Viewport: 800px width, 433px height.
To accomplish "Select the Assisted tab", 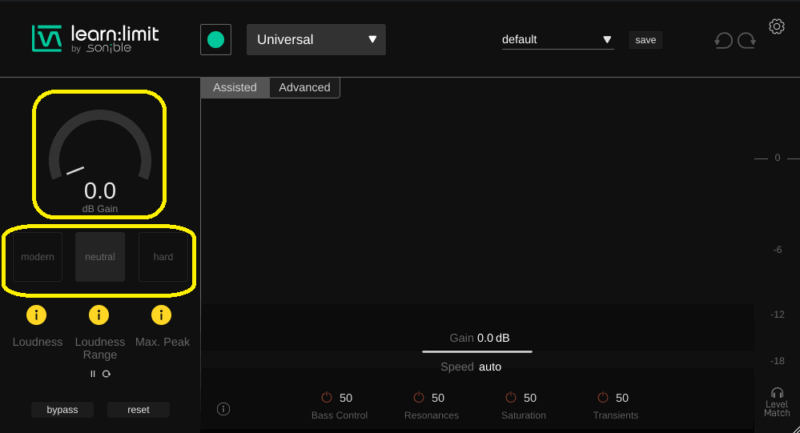I will pyautogui.click(x=235, y=88).
